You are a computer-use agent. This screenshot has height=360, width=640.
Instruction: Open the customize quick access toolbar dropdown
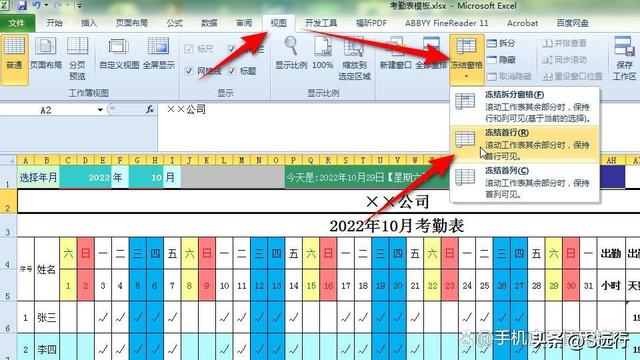click(80, 6)
